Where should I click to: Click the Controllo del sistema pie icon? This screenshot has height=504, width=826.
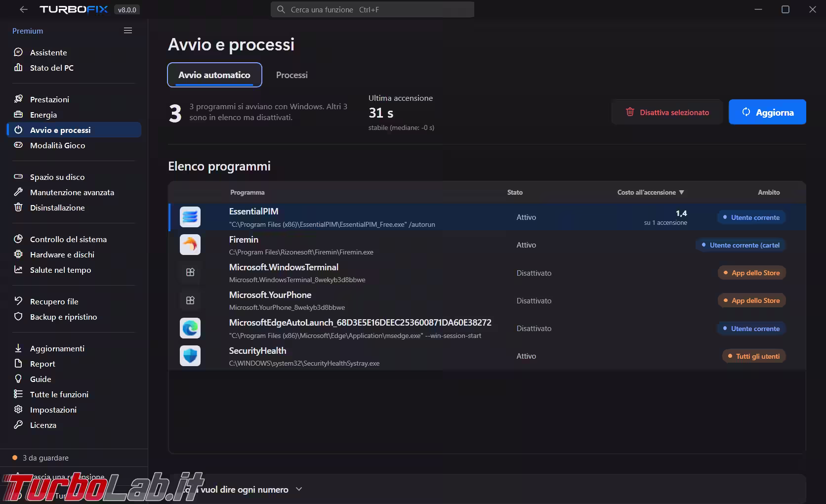click(18, 239)
